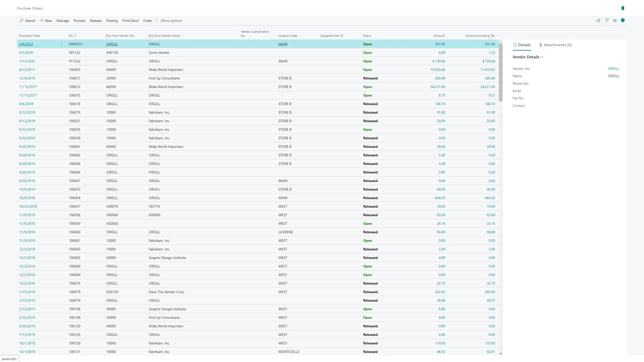Click More options in the action bar
The height and width of the screenshot is (362, 644).
(171, 21)
